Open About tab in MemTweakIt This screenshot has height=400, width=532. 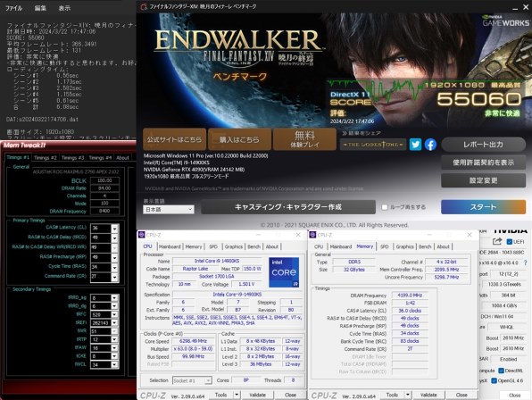tap(122, 158)
